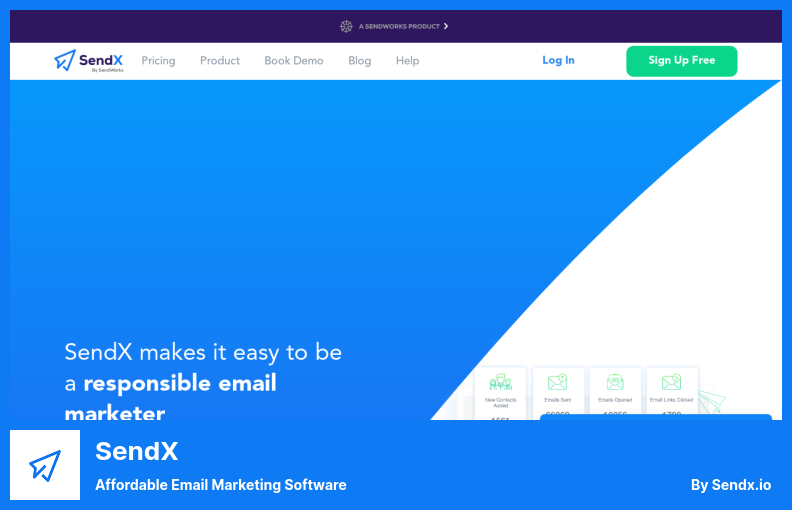This screenshot has height=510, width=792.
Task: Click the Email Links Clicked icon
Action: 672,382
